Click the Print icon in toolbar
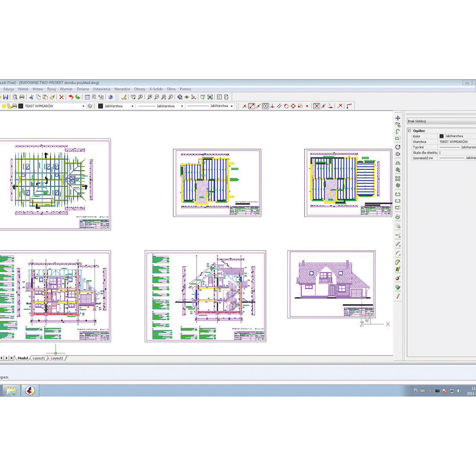The height and width of the screenshot is (476, 476). click(x=22, y=97)
